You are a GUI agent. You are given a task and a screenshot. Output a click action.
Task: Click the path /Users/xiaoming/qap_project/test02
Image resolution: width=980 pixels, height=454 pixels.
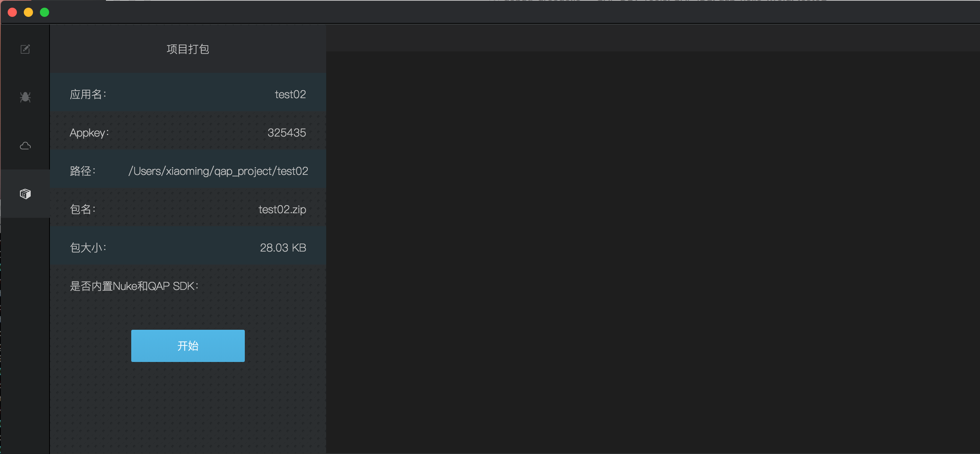coord(218,171)
